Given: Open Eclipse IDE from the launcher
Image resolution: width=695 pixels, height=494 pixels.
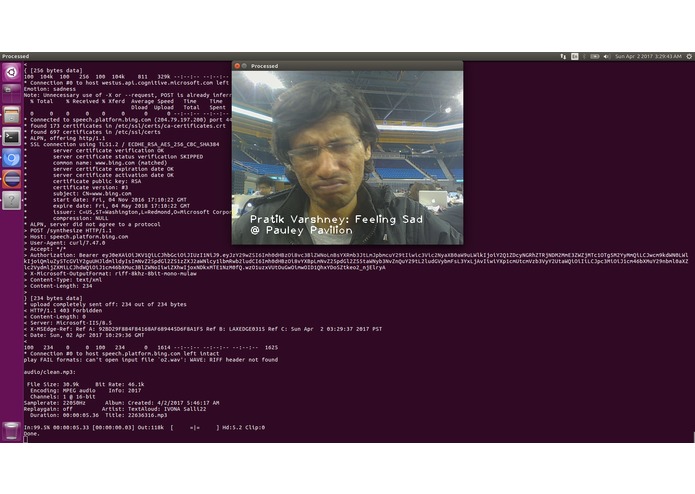Looking at the screenshot, I should point(12,179).
